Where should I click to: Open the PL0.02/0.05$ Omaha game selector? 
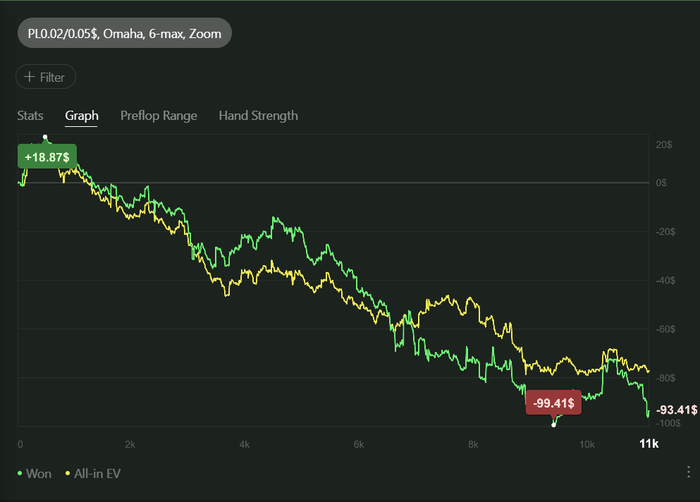(125, 33)
